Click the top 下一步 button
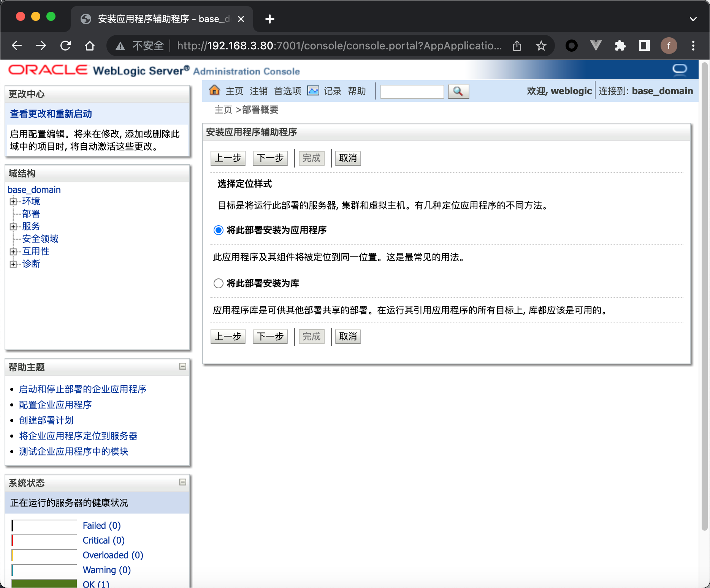This screenshot has height=588, width=710. tap(270, 158)
